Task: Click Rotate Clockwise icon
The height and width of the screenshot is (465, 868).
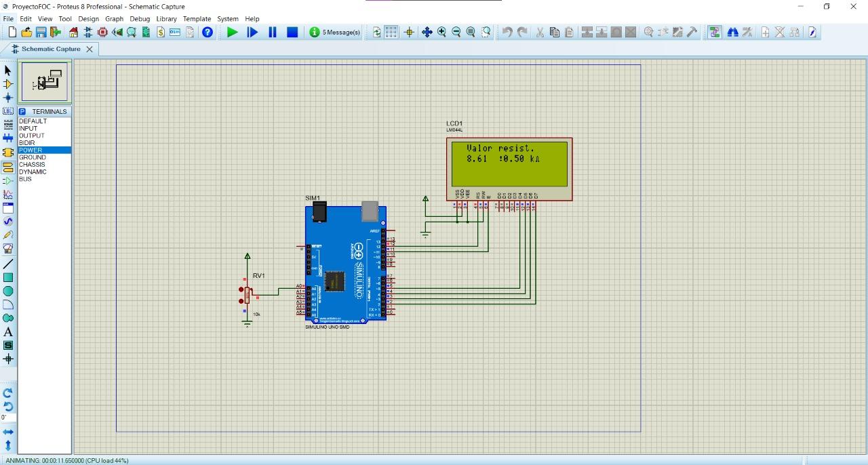Action: 8,392
